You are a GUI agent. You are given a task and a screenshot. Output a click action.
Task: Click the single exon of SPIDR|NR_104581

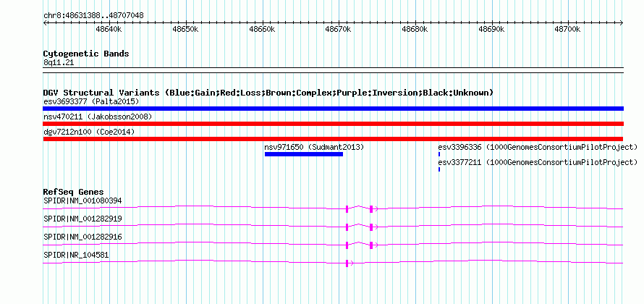click(x=347, y=263)
